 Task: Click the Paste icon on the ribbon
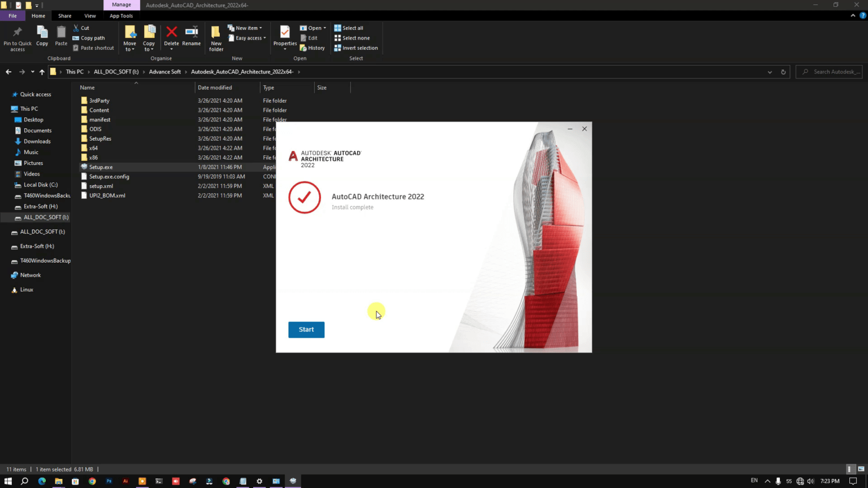tap(60, 35)
